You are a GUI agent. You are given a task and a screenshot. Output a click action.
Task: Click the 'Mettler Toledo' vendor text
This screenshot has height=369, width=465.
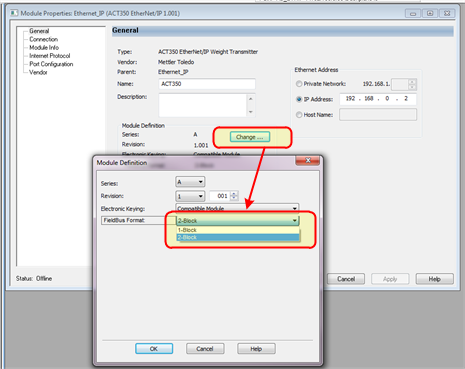coord(176,62)
